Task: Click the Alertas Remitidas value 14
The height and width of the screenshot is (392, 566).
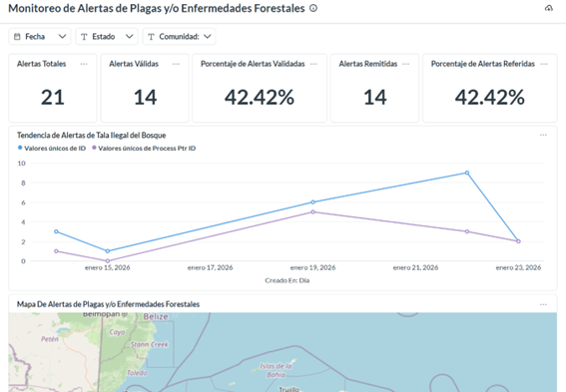Action: (x=375, y=97)
